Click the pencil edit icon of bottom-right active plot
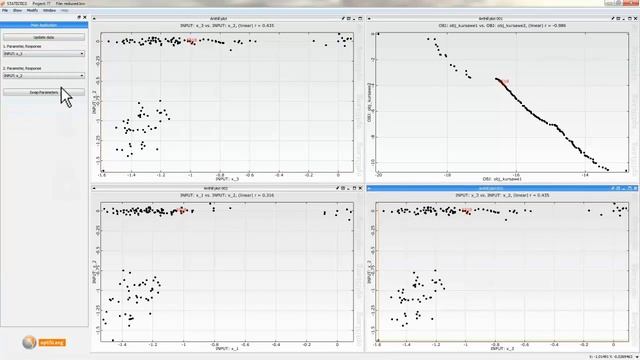This screenshot has width=640, height=360. point(613,189)
